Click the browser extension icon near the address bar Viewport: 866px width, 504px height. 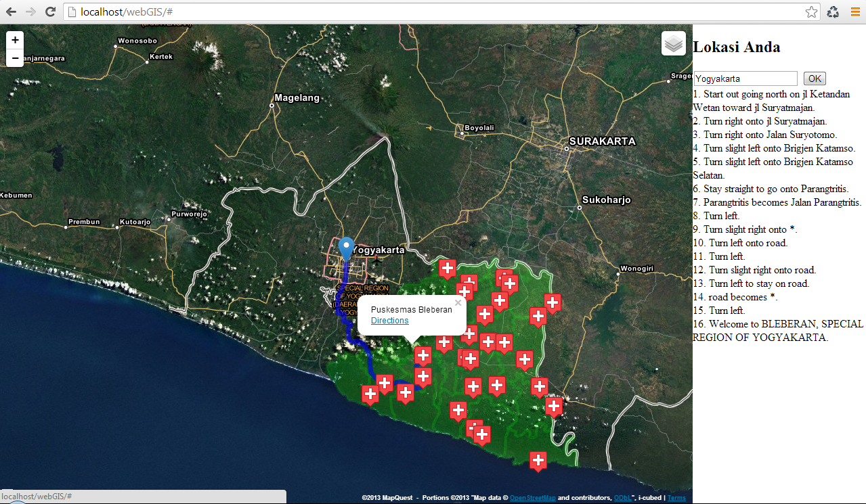[833, 12]
